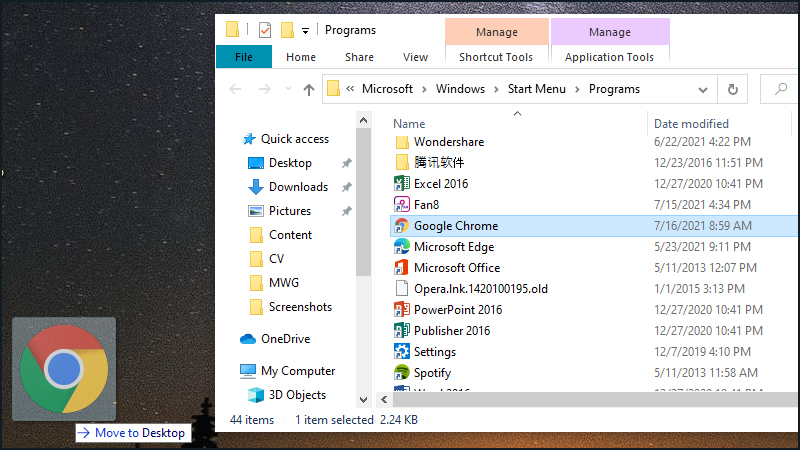The width and height of the screenshot is (800, 450).
Task: Switch to the Home ribbon tab
Action: pos(301,57)
